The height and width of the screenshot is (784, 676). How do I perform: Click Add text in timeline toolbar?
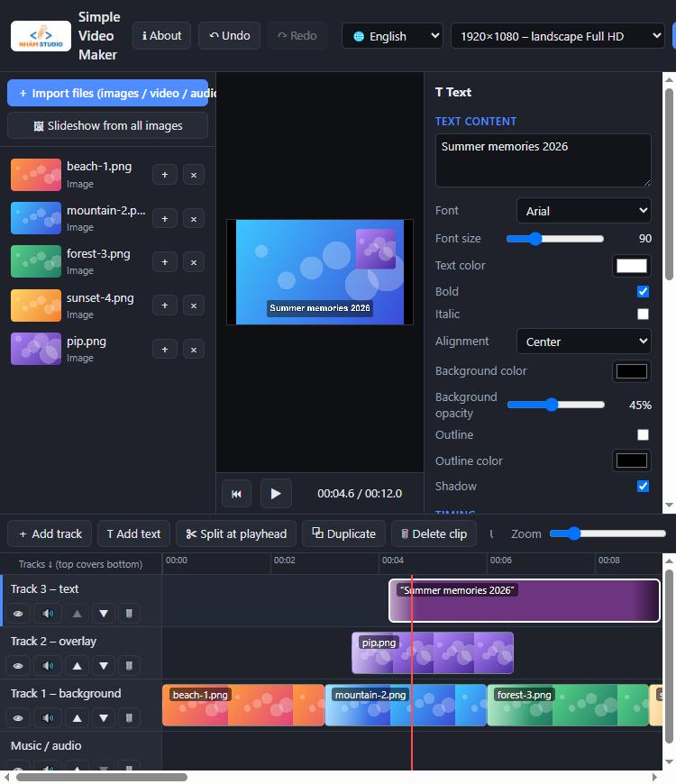(133, 534)
